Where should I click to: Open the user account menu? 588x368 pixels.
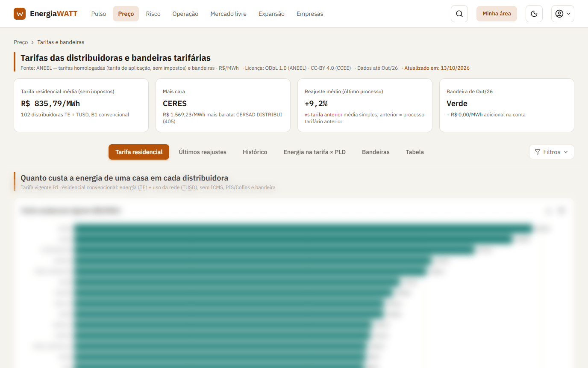click(x=563, y=14)
